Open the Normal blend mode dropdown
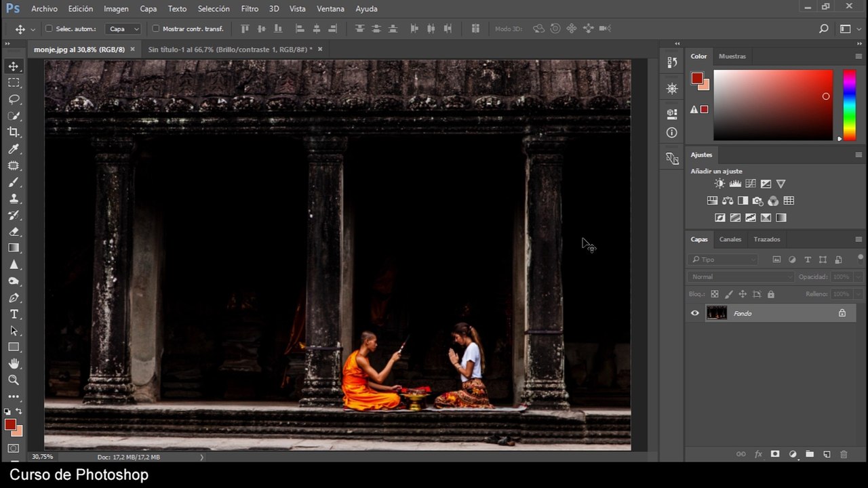Viewport: 868px width, 488px height. 741,277
